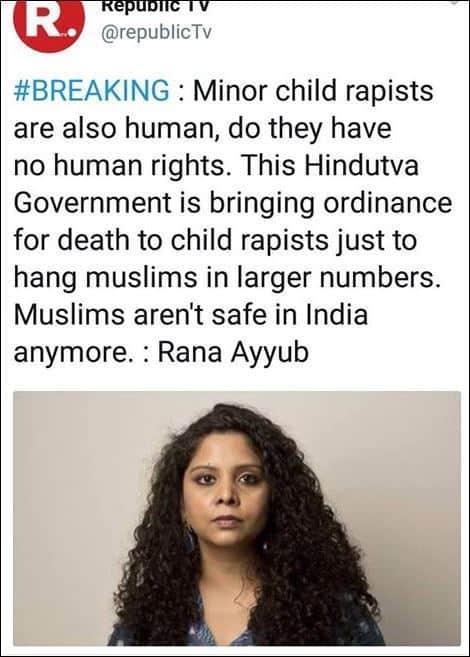Click the Republic TV account name
Image resolution: width=470 pixels, height=657 pixels.
tap(155, 5)
